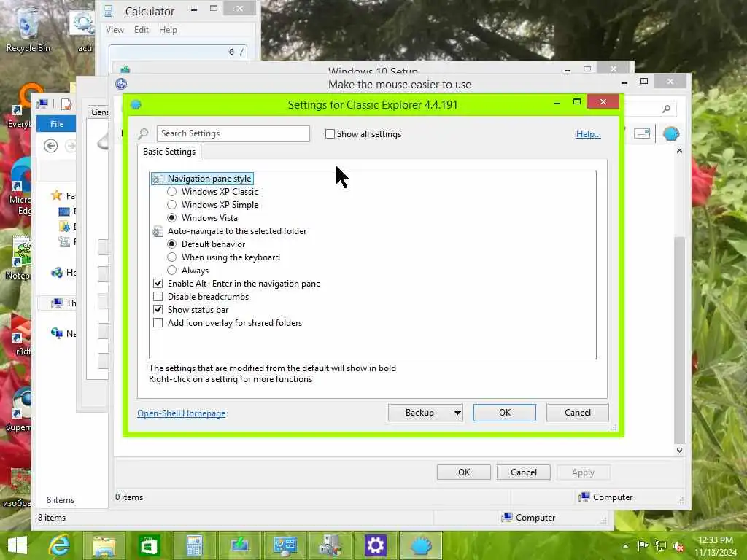Select the Windows XP Classic radio option
The height and width of the screenshot is (560, 747).
172,192
